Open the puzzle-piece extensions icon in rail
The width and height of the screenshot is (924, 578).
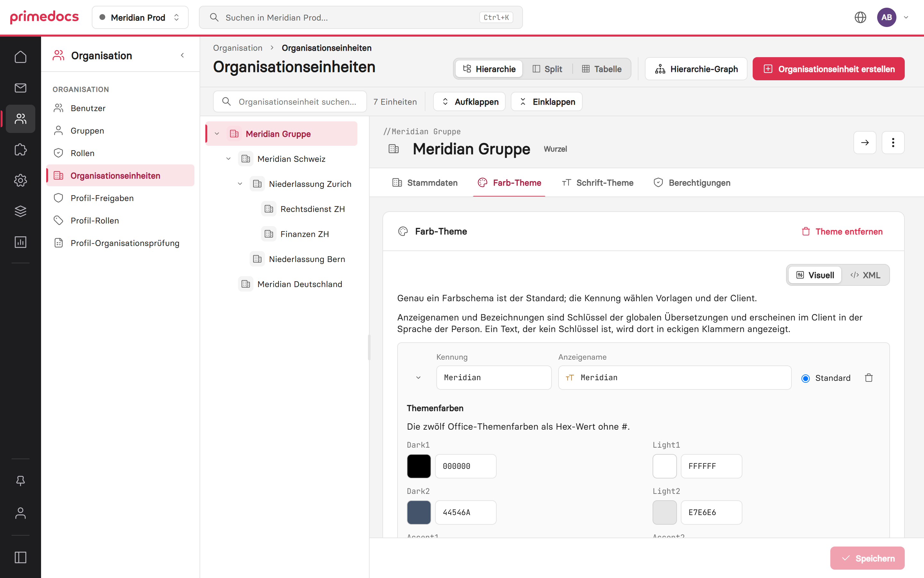pyautogui.click(x=20, y=149)
